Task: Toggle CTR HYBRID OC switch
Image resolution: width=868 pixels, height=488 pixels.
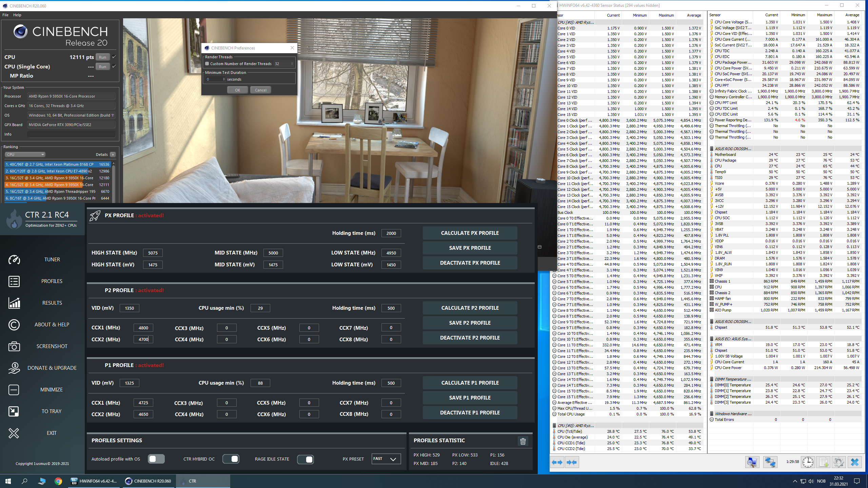Action: click(231, 459)
